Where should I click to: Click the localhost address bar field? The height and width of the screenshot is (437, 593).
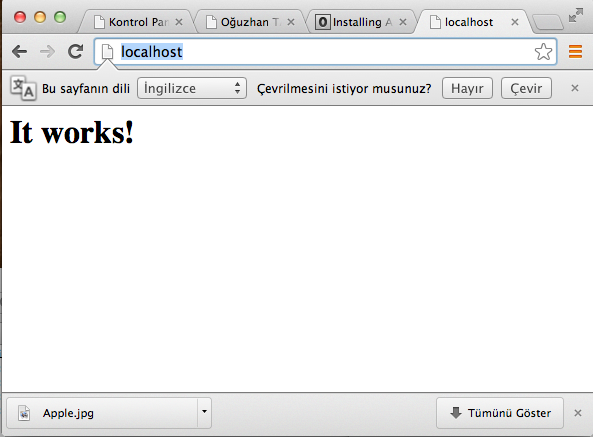coord(325,52)
